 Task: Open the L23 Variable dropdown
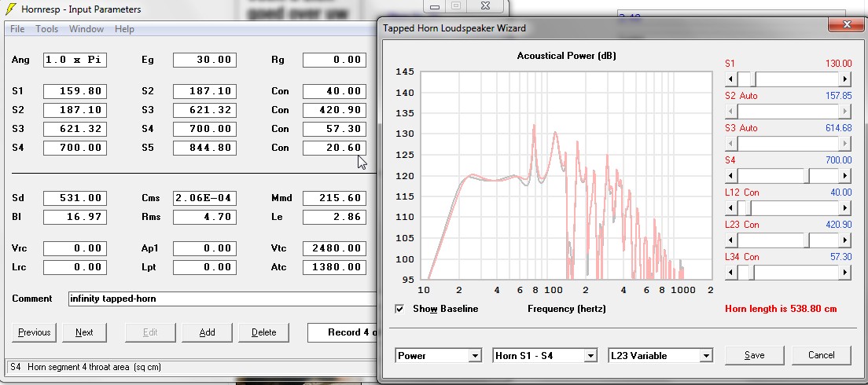(x=705, y=356)
